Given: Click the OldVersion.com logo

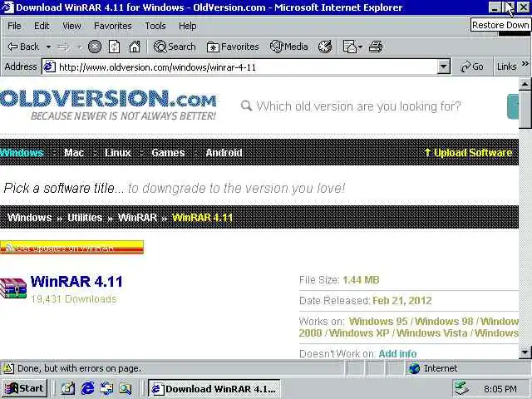Looking at the screenshot, I should click(108, 105).
